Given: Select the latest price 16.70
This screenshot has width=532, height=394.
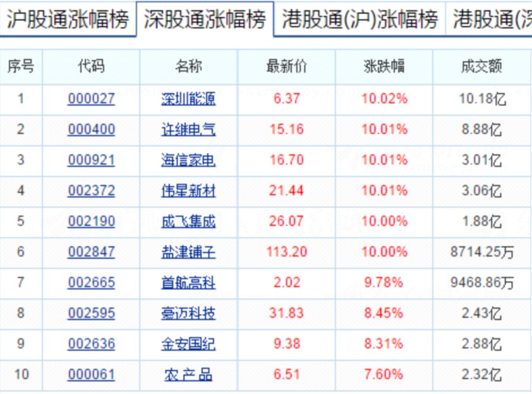Looking at the screenshot, I should 287,160.
